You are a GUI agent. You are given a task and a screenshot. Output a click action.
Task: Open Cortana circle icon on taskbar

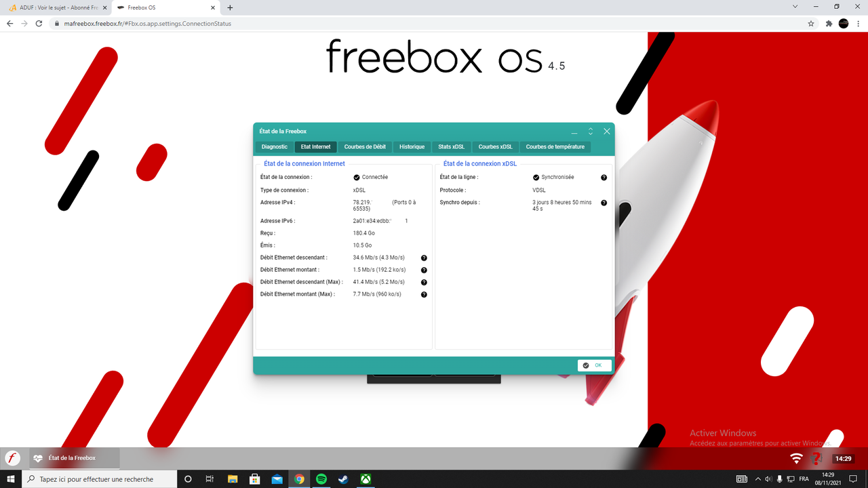point(188,479)
